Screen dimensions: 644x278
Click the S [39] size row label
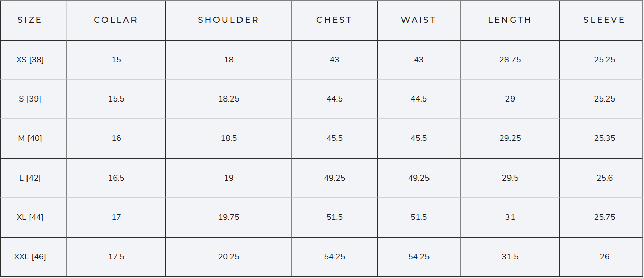pyautogui.click(x=30, y=99)
